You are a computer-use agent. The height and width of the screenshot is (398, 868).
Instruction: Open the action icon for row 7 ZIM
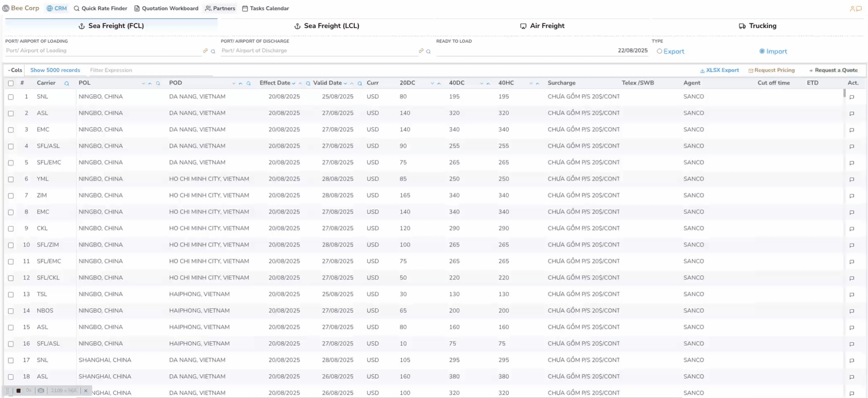pos(852,196)
